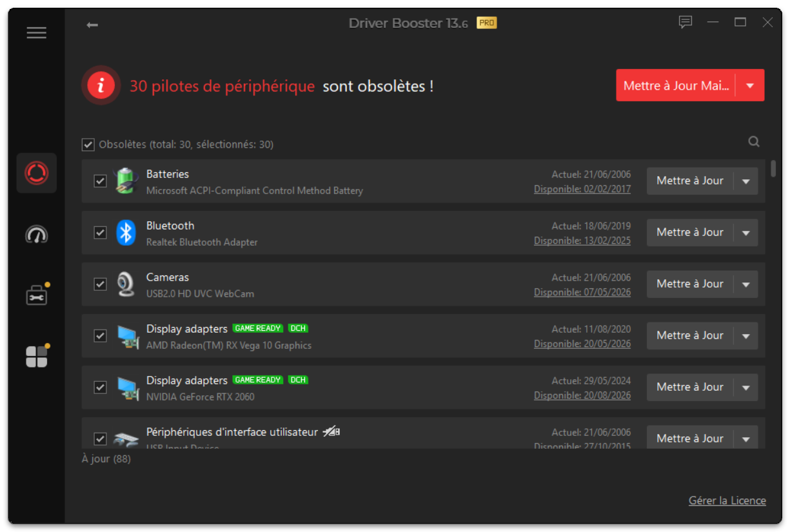Screen dimensions: 790x532
Task: Open the Disponible: 13/02/2025 link
Action: point(582,241)
